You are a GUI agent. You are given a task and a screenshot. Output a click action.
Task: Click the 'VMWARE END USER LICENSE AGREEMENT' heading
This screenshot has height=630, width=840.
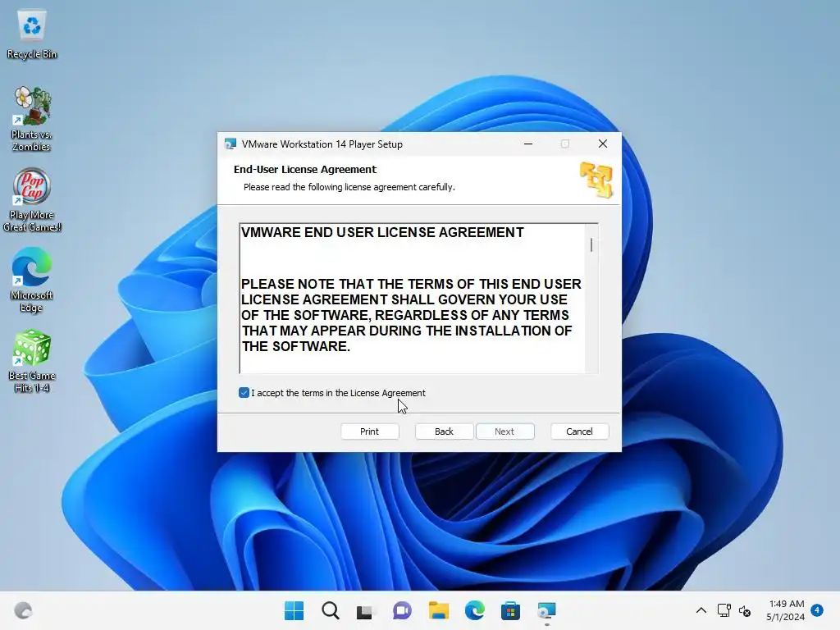tap(382, 232)
